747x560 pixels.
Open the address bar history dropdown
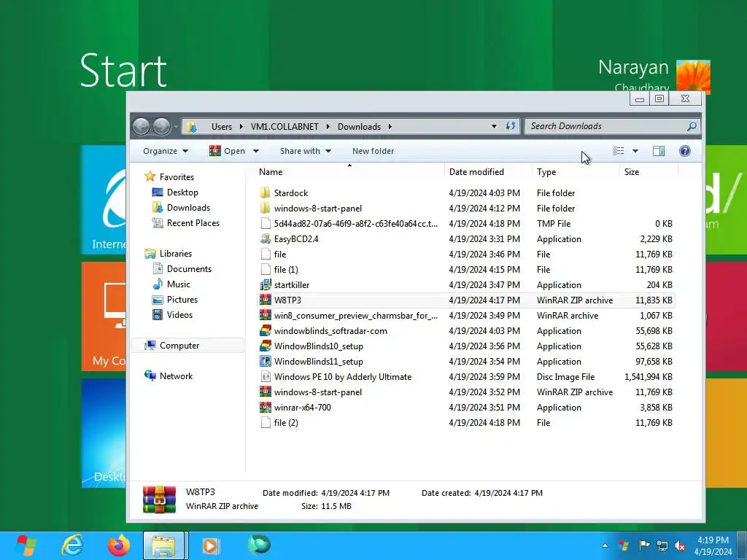coord(494,126)
